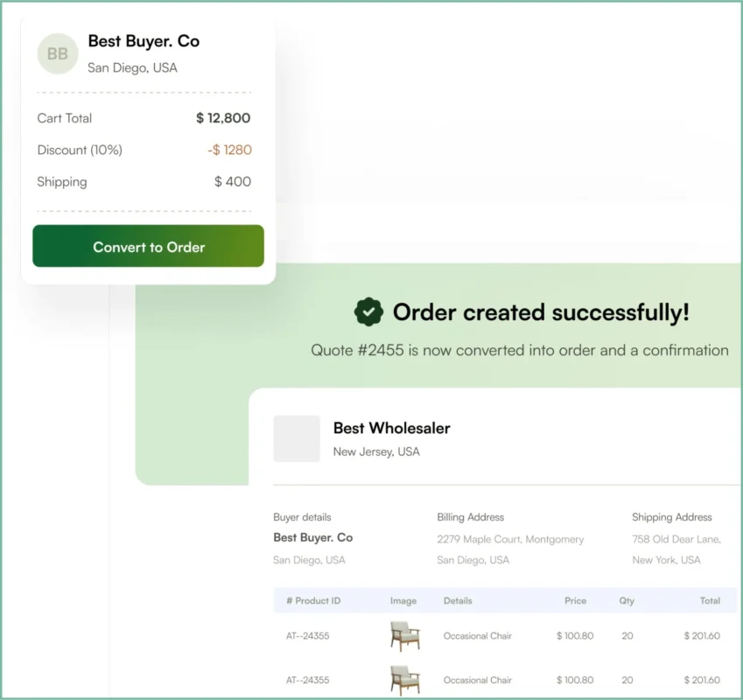The width and height of the screenshot is (743, 700).
Task: Click the orange discount amount -$1280
Action: [229, 150]
